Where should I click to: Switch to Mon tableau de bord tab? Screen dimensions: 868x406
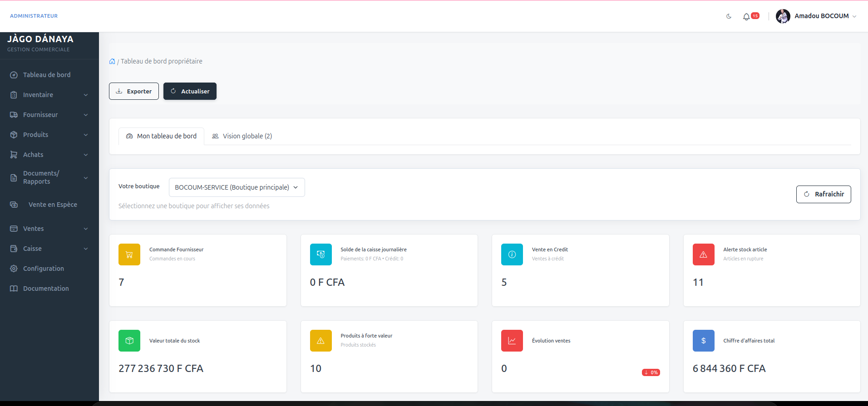click(161, 136)
